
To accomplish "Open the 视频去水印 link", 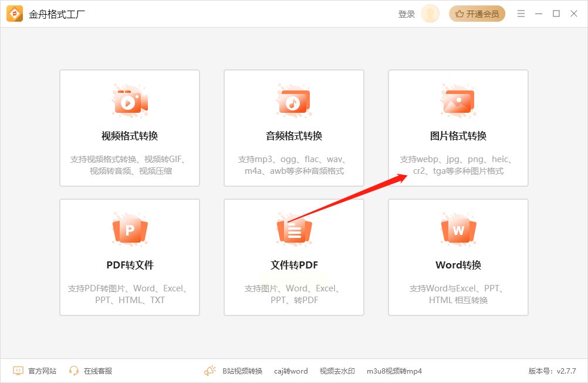I will 337,371.
